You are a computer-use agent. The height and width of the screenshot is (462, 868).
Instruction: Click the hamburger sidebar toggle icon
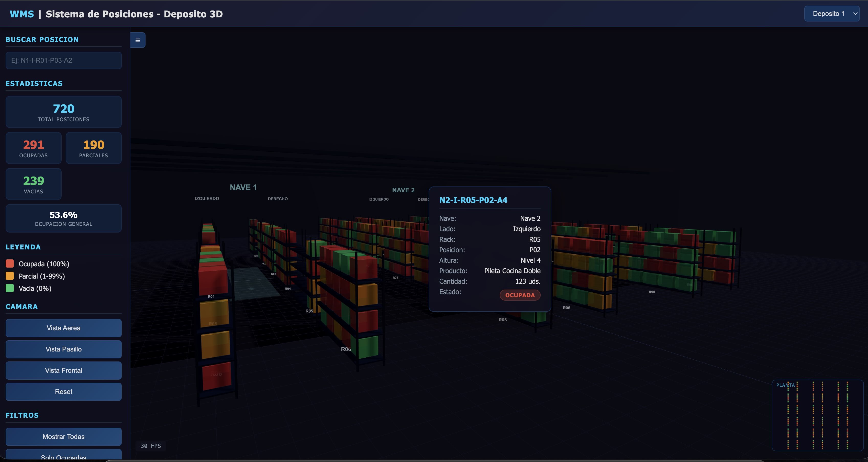138,40
